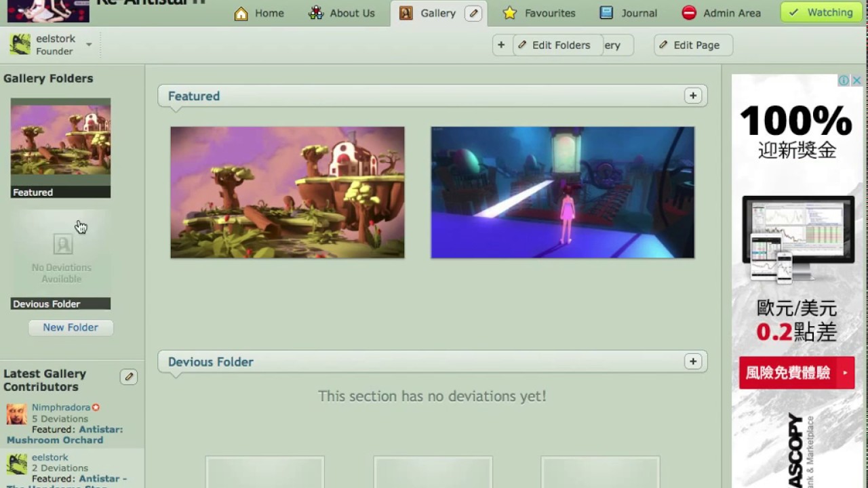
Task: Click Edit Page button
Action: [x=693, y=45]
